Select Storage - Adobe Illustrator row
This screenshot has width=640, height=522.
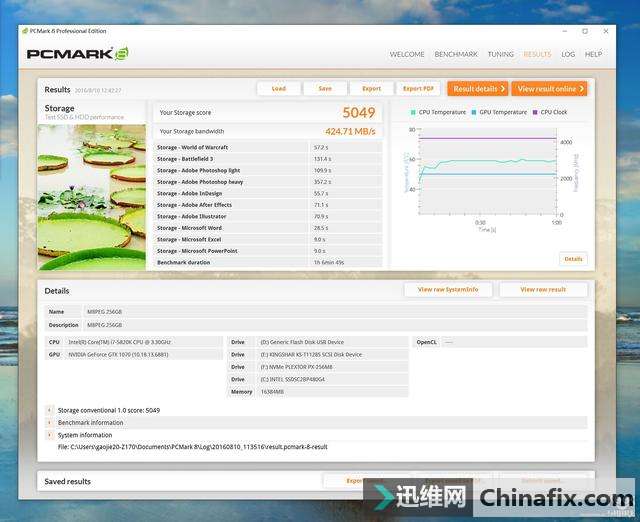268,216
